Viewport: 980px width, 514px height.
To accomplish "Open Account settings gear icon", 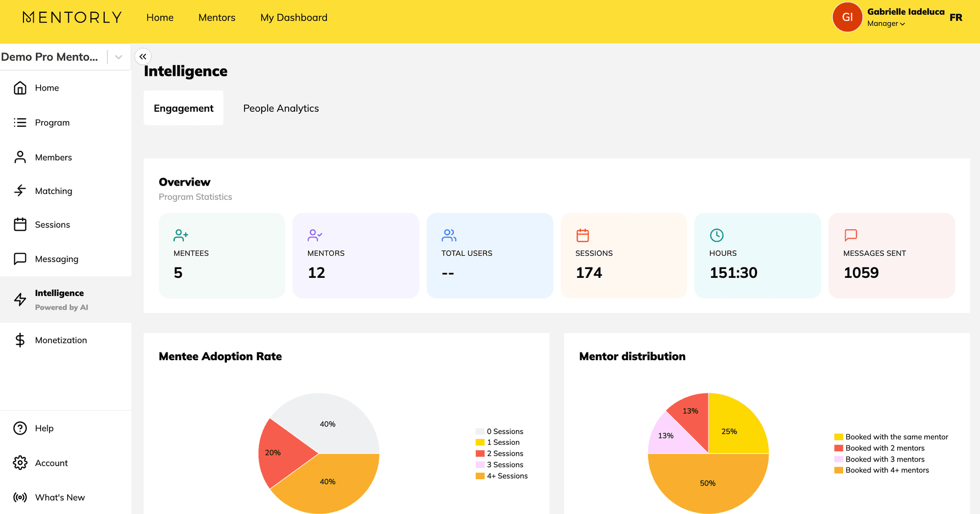I will [x=20, y=463].
